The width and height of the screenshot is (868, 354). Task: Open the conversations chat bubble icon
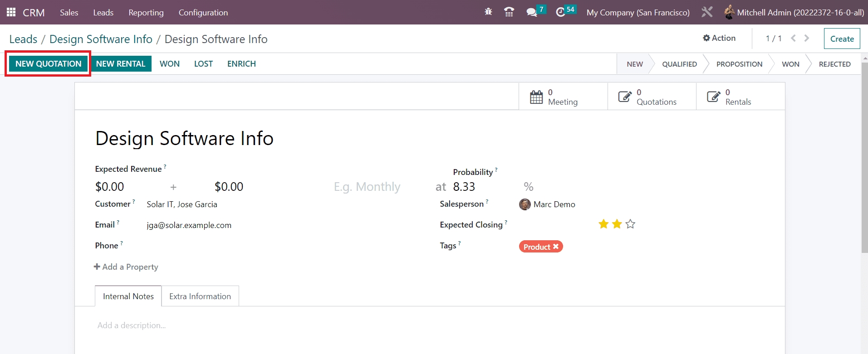tap(531, 12)
